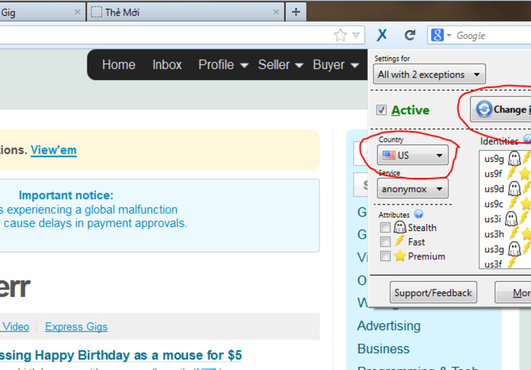Open a new tab with plus button

pos(296,12)
